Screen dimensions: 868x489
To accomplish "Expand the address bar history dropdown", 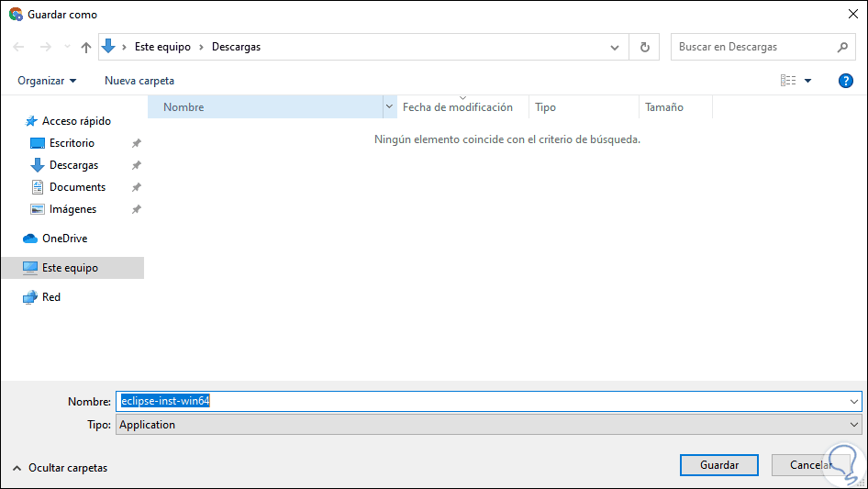I will (x=615, y=47).
